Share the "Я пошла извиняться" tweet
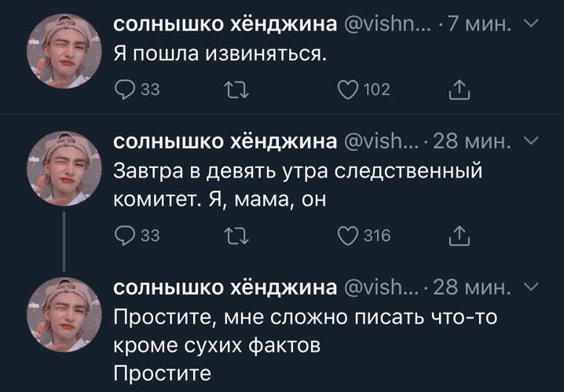Viewport: 564px width, 392px height. pos(457,90)
